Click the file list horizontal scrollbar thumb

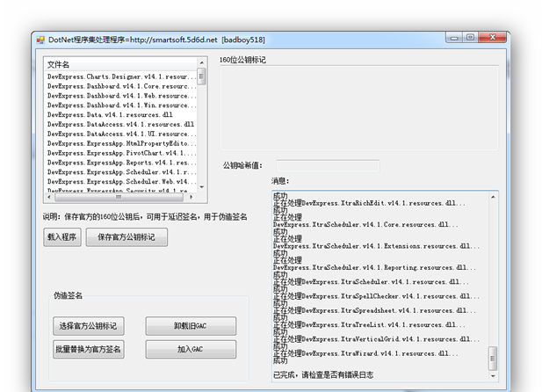tap(119, 197)
